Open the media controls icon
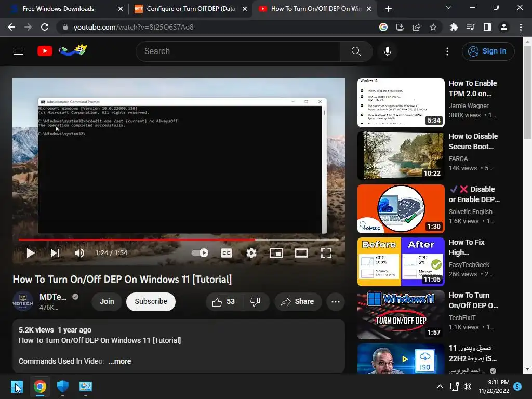532x399 pixels. coord(470,27)
